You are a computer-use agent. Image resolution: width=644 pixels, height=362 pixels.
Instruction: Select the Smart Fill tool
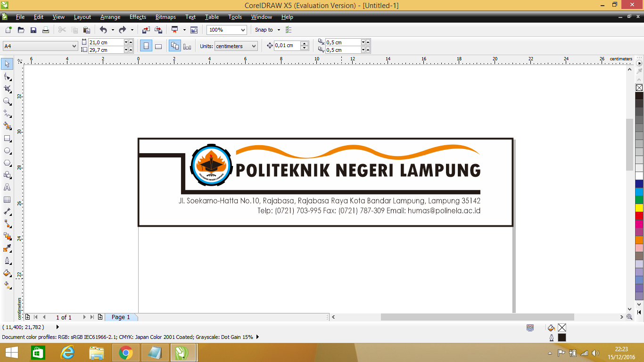tap(7, 126)
